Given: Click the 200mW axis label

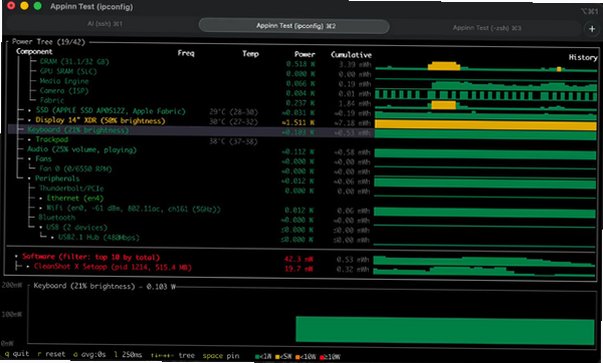Looking at the screenshot, I should point(11,285).
